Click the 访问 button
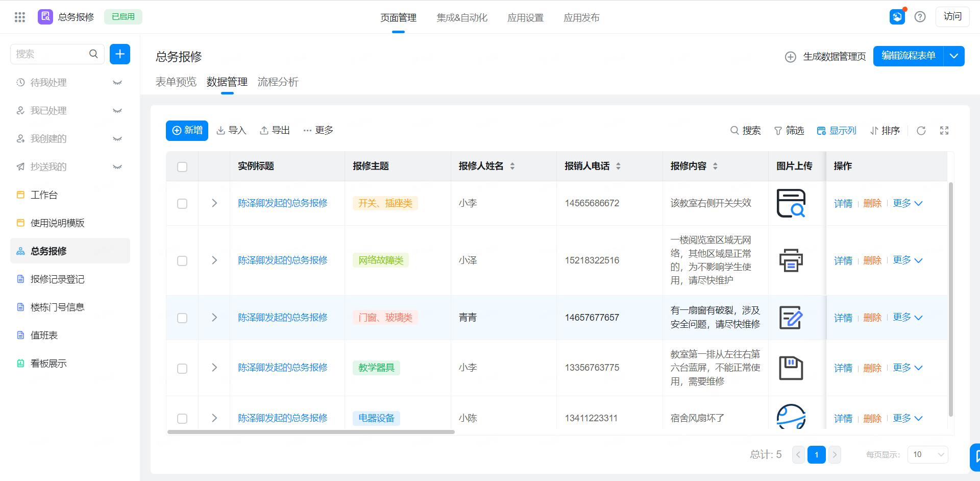The image size is (980, 481). [952, 16]
